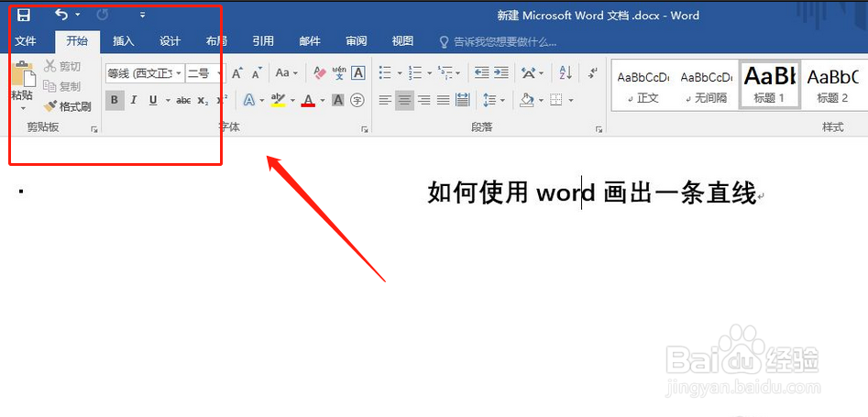The image size is (868, 417).
Task: Open the 剪贴板 dialog launcher
Action: (x=94, y=129)
